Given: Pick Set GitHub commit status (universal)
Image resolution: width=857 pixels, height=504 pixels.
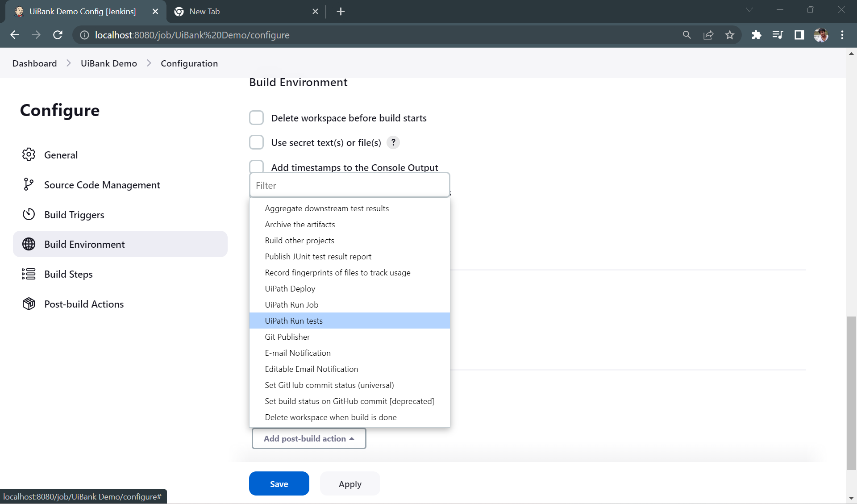Looking at the screenshot, I should click(x=349, y=385).
